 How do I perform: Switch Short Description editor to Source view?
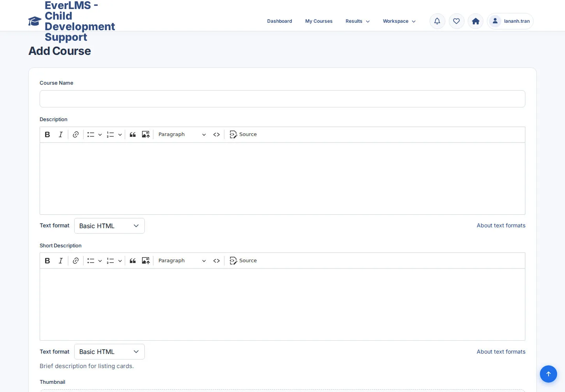tap(243, 261)
